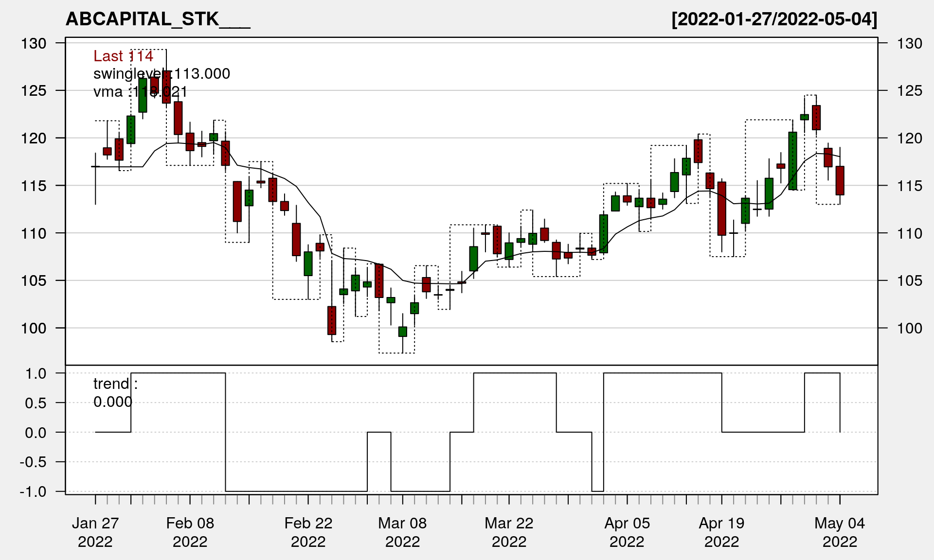Click the ABCAPITAL_STK chart title
The image size is (934, 560).
click(x=158, y=19)
